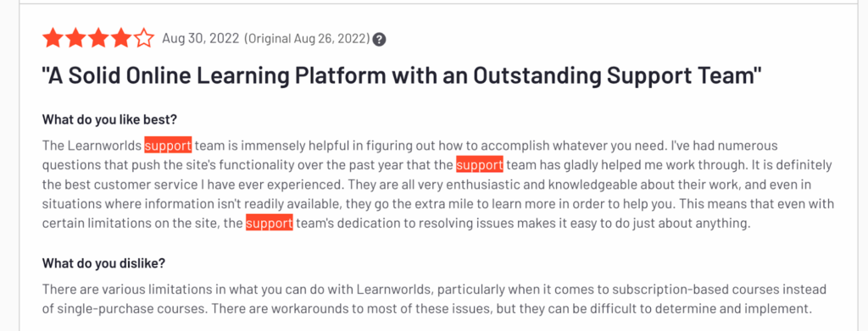Open the review title about Outstanding Support Team
The width and height of the screenshot is (868, 331).
point(402,75)
